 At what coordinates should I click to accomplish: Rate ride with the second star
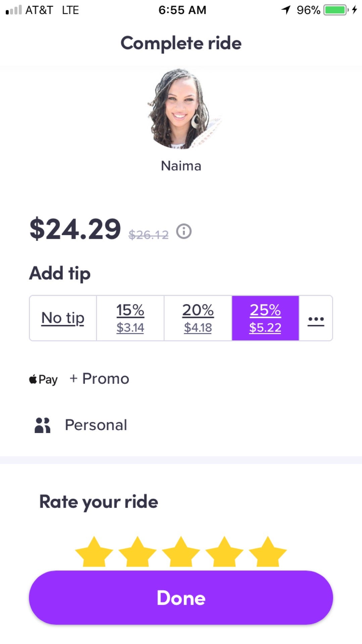[x=137, y=552]
